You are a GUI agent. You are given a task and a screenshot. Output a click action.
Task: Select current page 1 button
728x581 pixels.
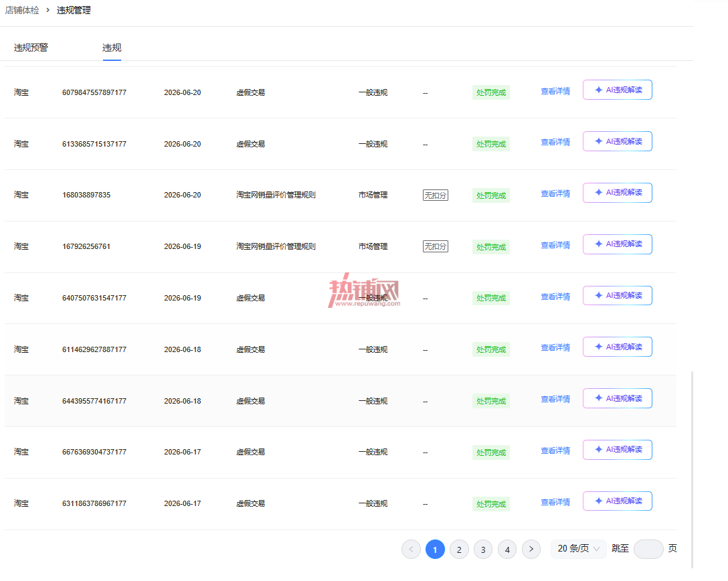tap(435, 549)
